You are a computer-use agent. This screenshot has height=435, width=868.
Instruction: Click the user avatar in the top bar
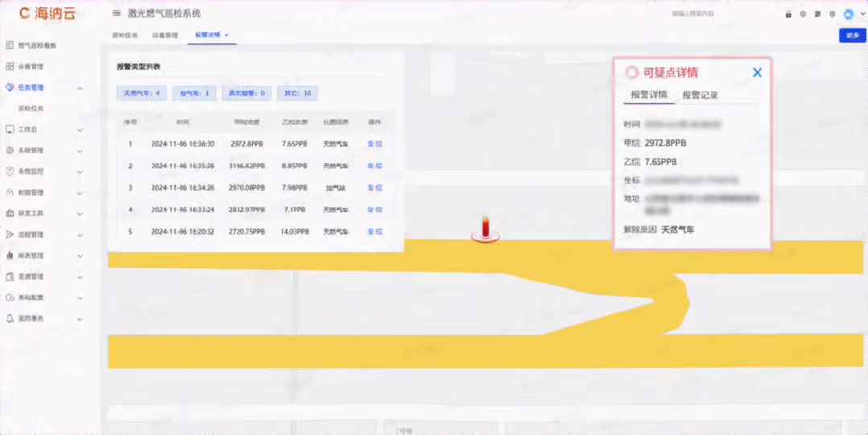849,14
